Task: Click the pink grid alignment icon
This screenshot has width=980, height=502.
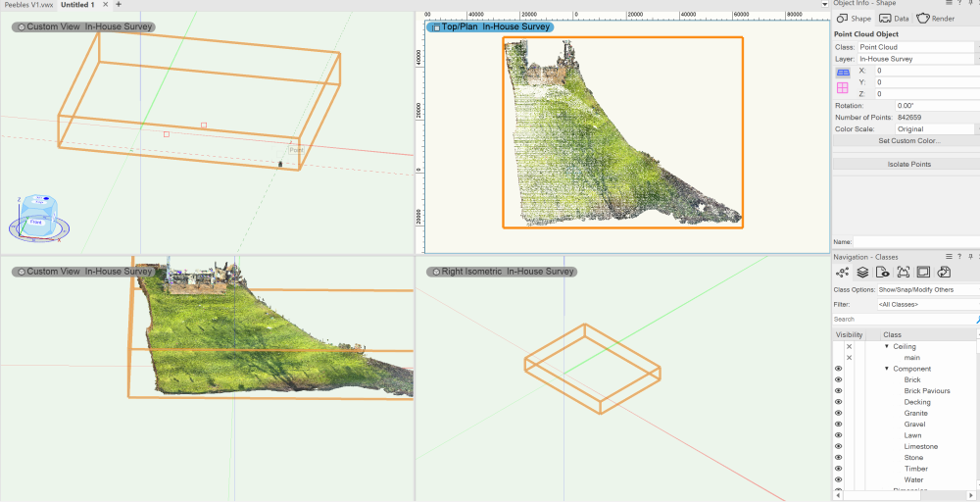Action: [x=842, y=88]
